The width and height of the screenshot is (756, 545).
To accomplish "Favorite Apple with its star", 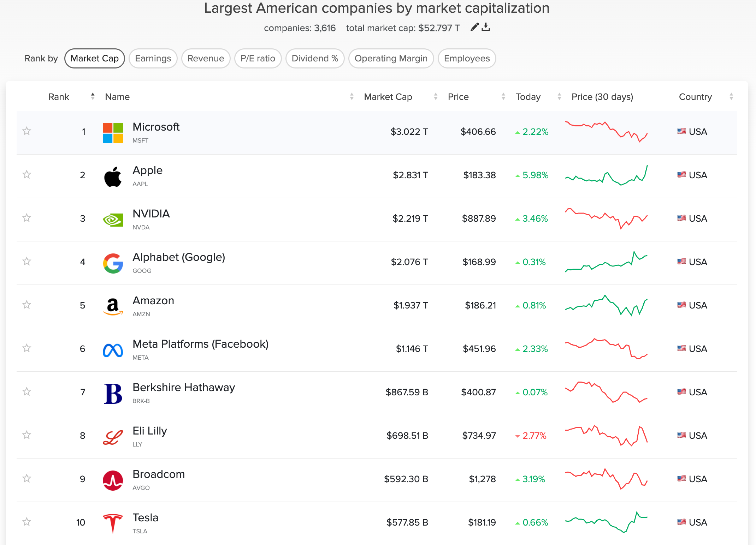I will coord(27,175).
